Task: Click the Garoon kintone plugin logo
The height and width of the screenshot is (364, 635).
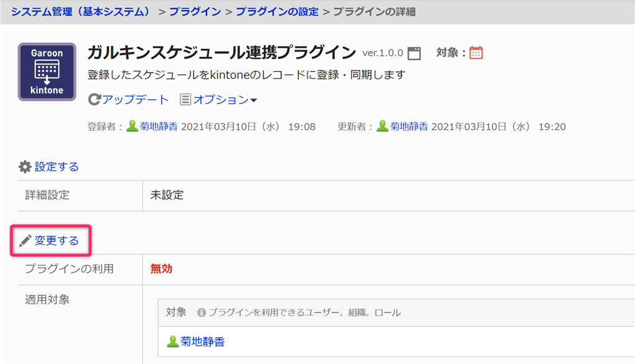Action: (47, 72)
